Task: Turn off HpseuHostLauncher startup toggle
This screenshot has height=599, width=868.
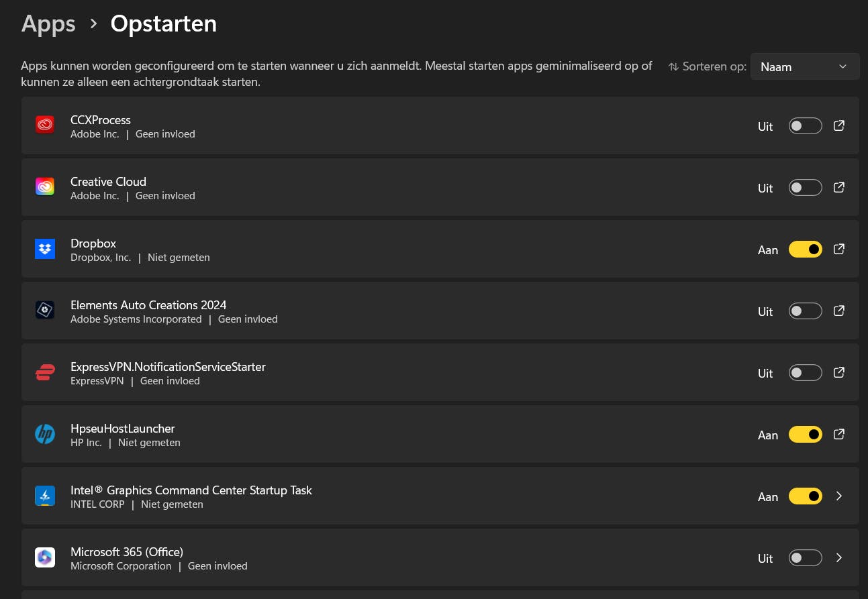Action: coord(805,435)
